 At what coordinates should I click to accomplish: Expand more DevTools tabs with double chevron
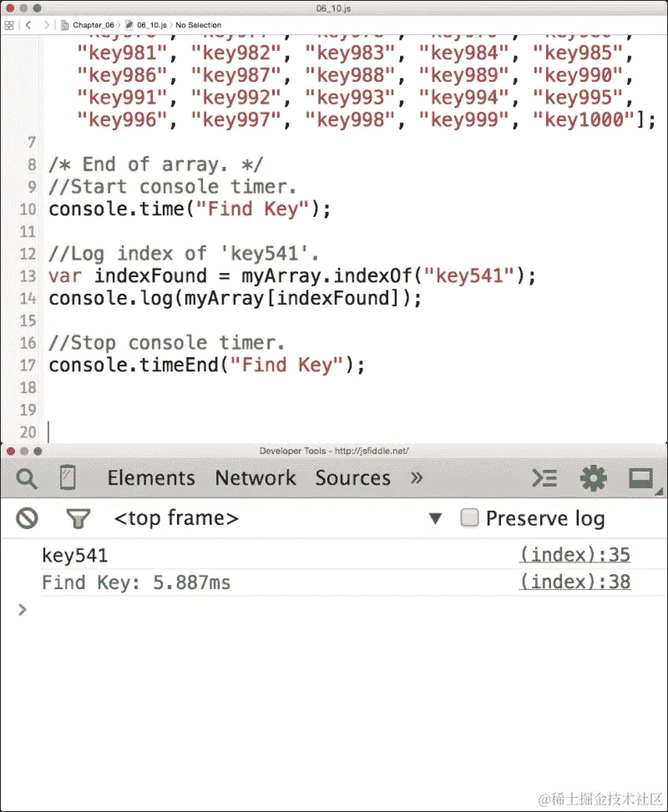tap(417, 477)
